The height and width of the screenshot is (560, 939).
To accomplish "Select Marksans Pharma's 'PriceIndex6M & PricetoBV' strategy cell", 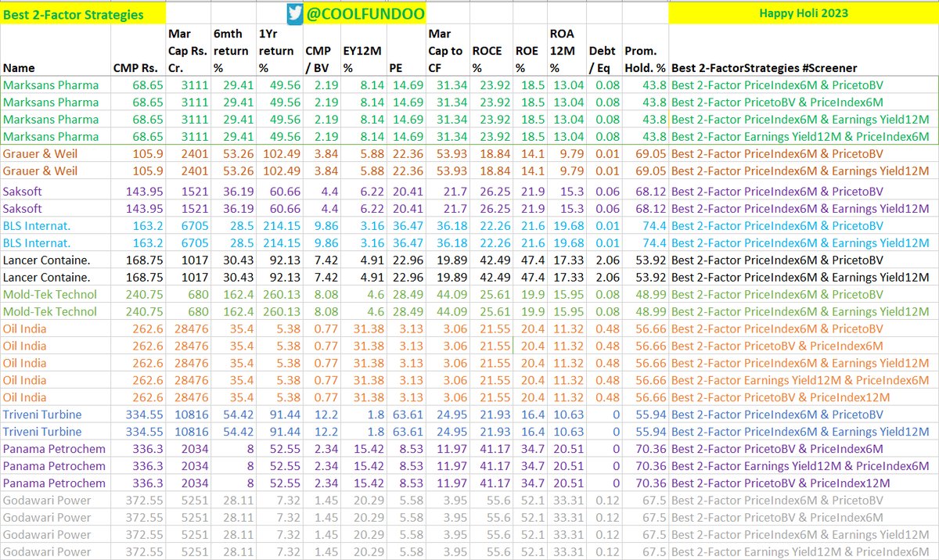I will coord(803,84).
